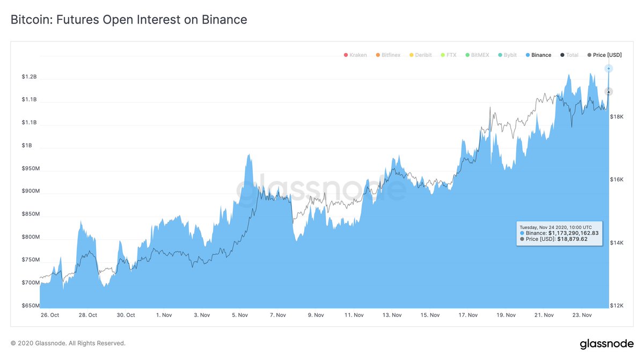The height and width of the screenshot is (361, 644).
Task: Click the glassnode logo at bottom right
Action: pos(606,344)
